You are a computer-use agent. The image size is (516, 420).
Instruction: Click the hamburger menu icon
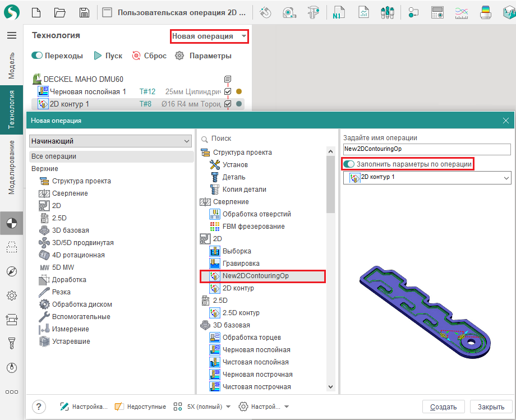(11, 35)
